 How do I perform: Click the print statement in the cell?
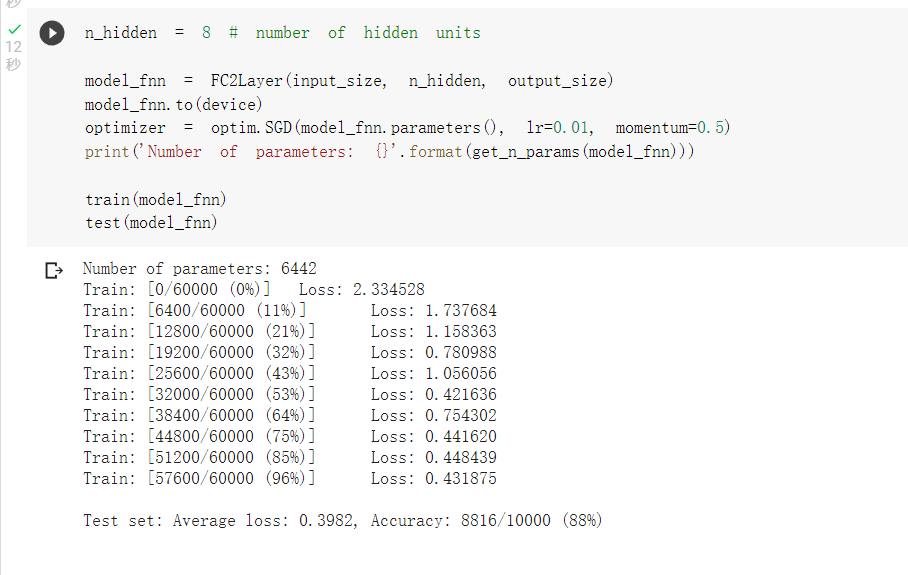pos(389,152)
